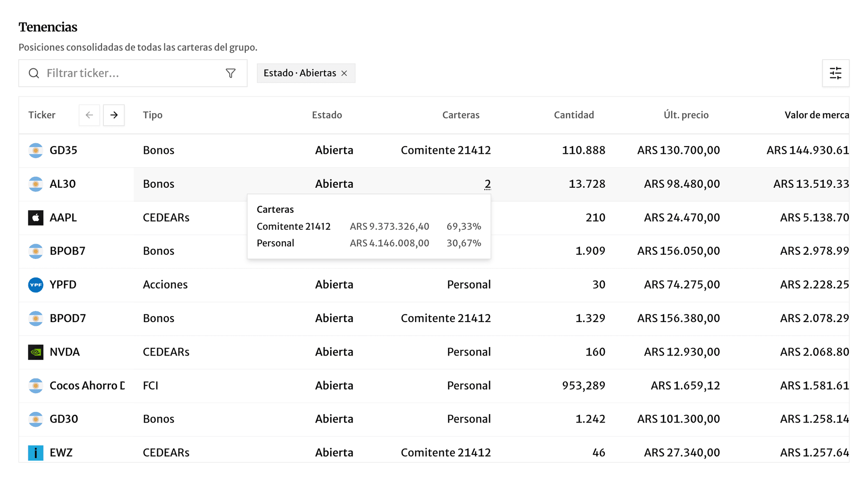Click the GD30 flag icon
This screenshot has width=868, height=481.
click(36, 419)
